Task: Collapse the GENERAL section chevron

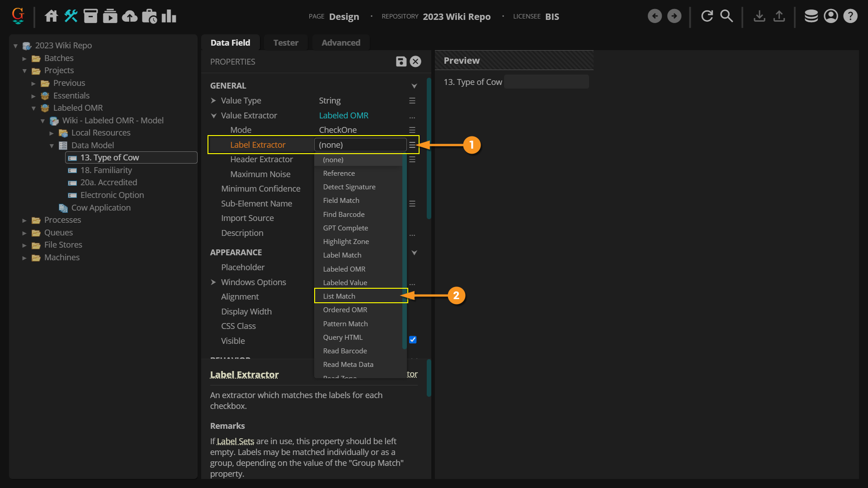Action: click(414, 86)
